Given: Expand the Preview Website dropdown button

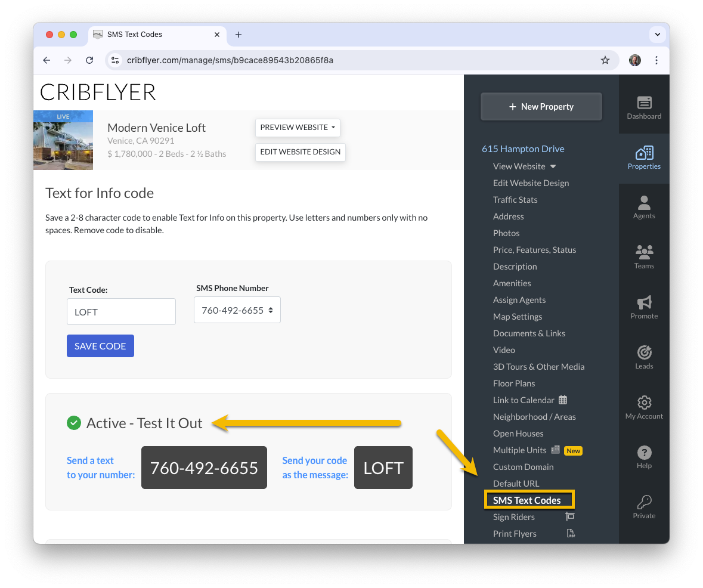Looking at the screenshot, I should pos(298,128).
